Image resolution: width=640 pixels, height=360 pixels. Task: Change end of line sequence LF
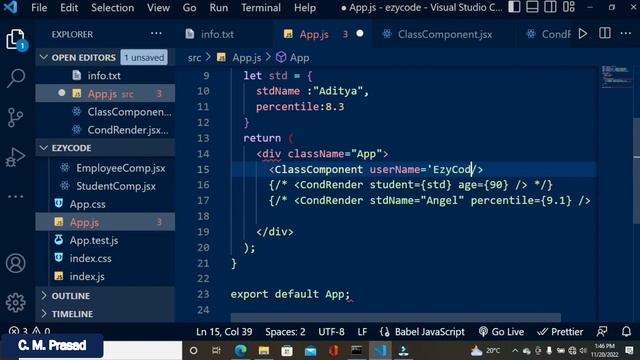tap(362, 331)
